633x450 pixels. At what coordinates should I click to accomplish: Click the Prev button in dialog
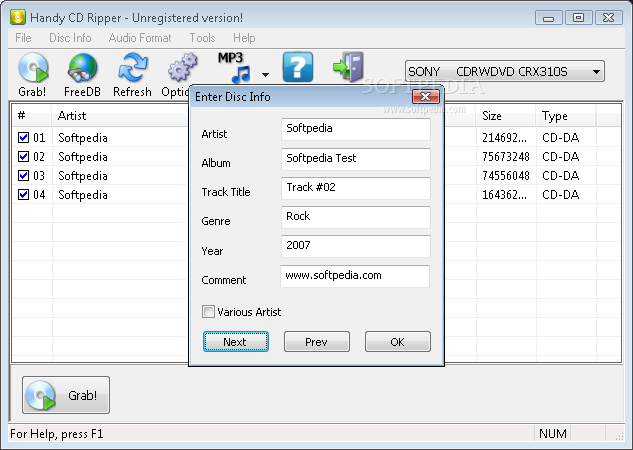[317, 342]
